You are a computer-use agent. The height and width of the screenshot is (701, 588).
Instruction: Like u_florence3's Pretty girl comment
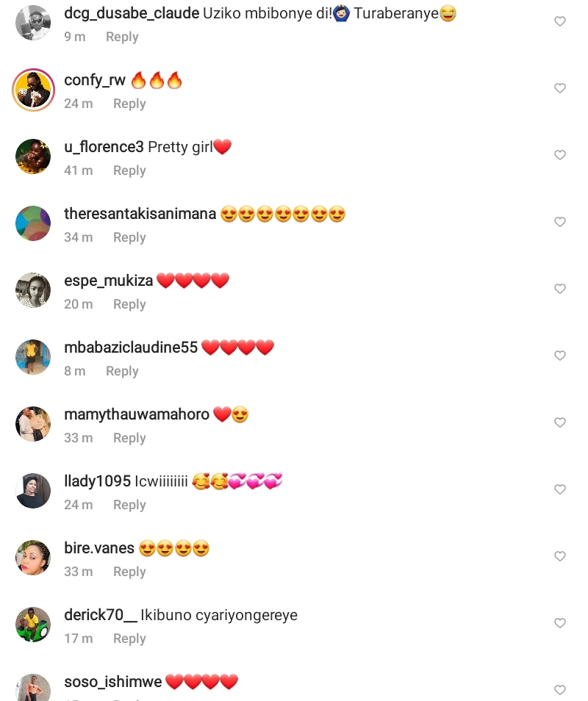pos(560,155)
